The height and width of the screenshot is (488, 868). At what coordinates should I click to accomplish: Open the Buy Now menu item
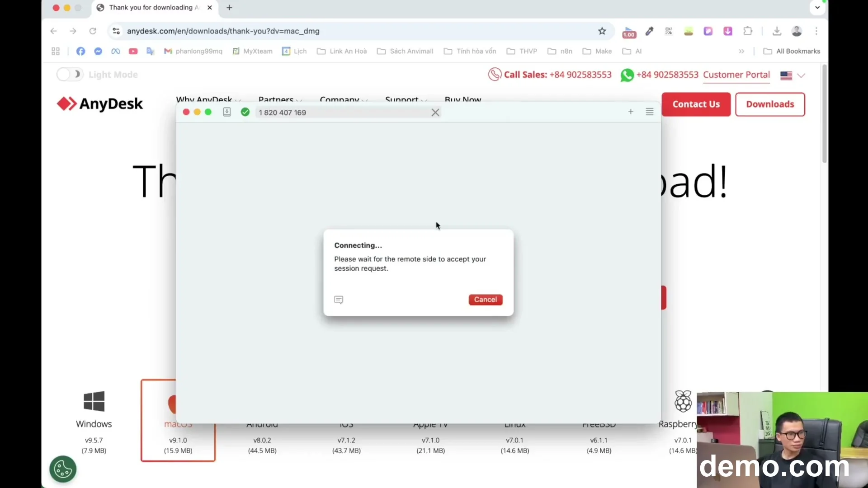point(463,99)
